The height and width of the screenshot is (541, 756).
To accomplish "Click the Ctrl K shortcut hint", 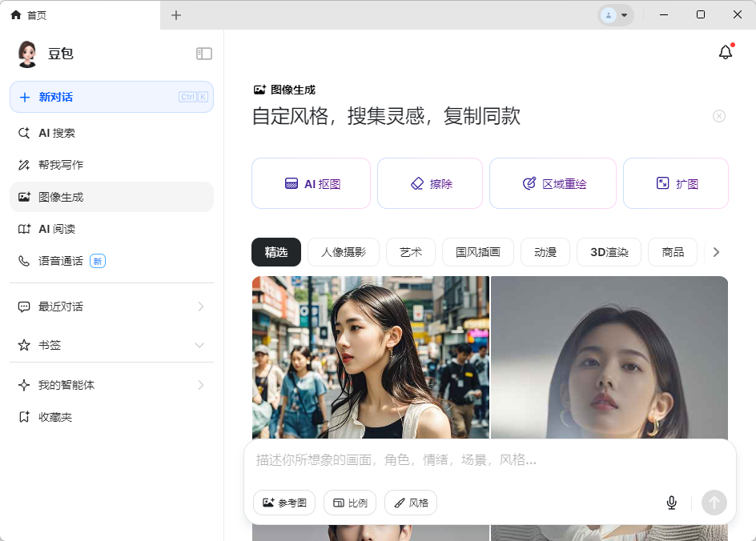I will [x=193, y=97].
